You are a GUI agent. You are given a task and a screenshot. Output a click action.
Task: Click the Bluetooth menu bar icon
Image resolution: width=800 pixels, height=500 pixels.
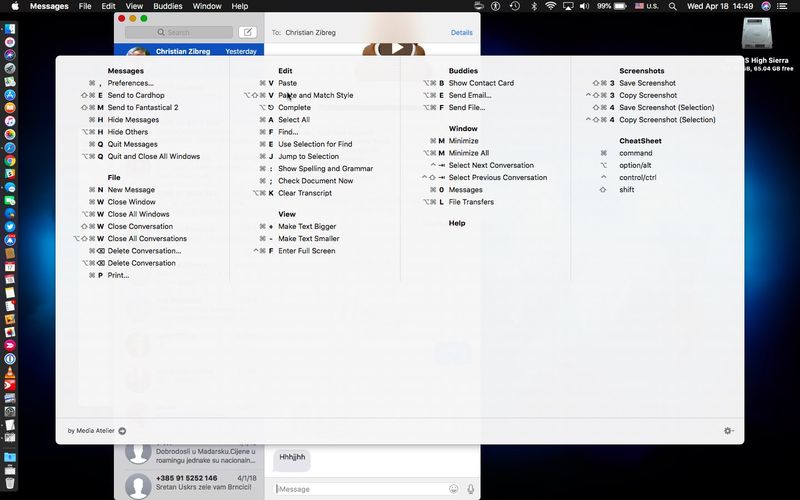pos(534,6)
